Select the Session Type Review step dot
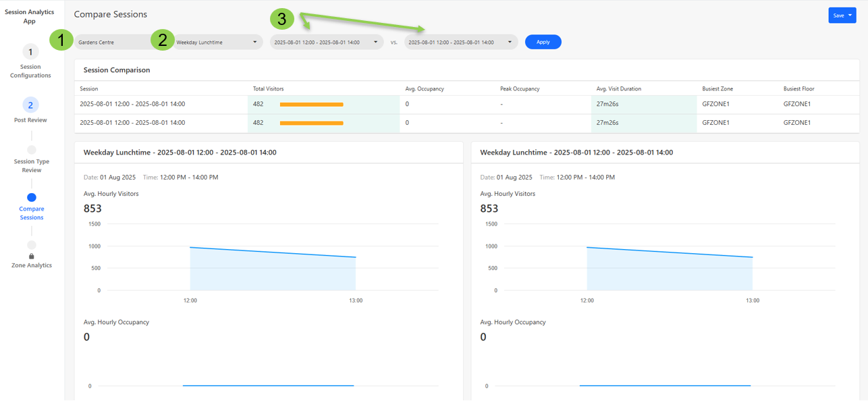Screen dimensions: 868x401 coord(32,150)
